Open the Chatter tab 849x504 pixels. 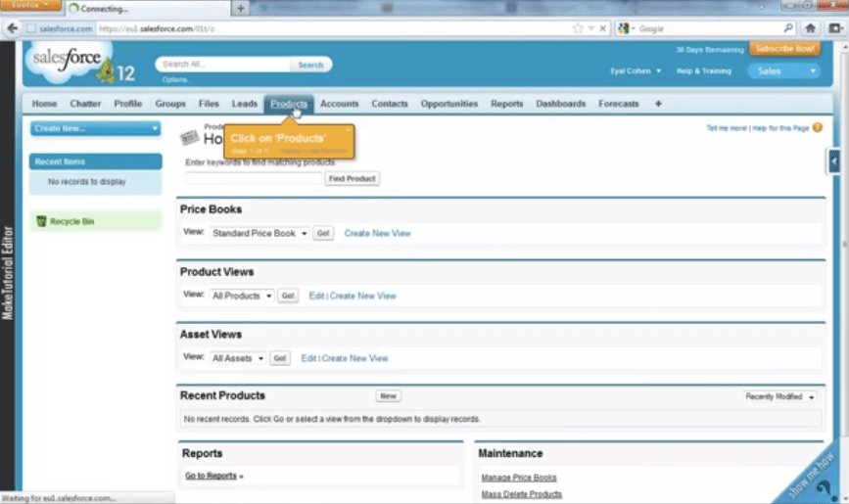click(85, 104)
